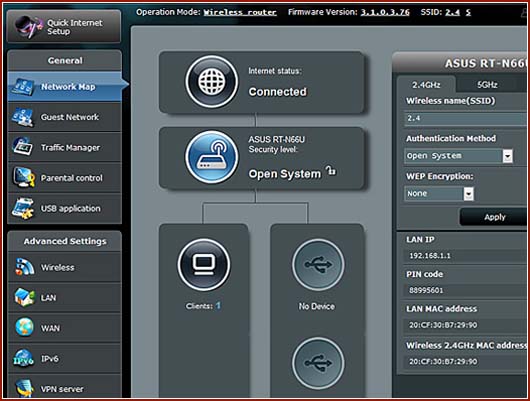
Task: Click the Network Map sidebar icon
Action: 23,87
